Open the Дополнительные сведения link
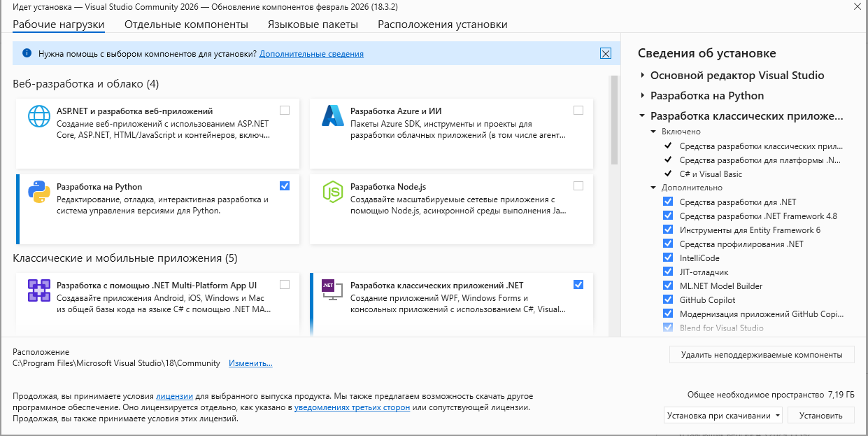The image size is (868, 436). [311, 53]
